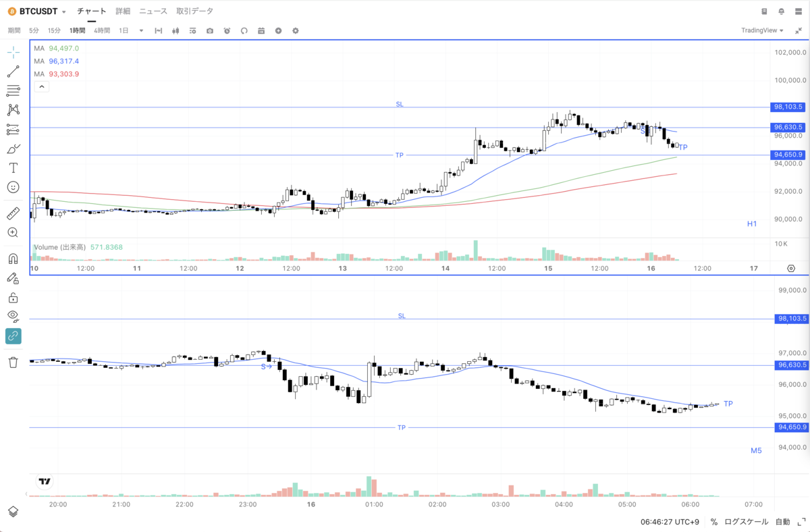Image resolution: width=810 pixels, height=532 pixels.
Task: Toggle 自動 auto scale
Action: 782,522
